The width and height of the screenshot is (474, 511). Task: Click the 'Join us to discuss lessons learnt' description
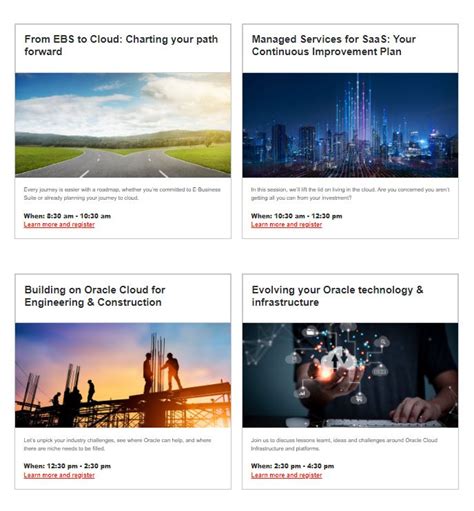(344, 444)
